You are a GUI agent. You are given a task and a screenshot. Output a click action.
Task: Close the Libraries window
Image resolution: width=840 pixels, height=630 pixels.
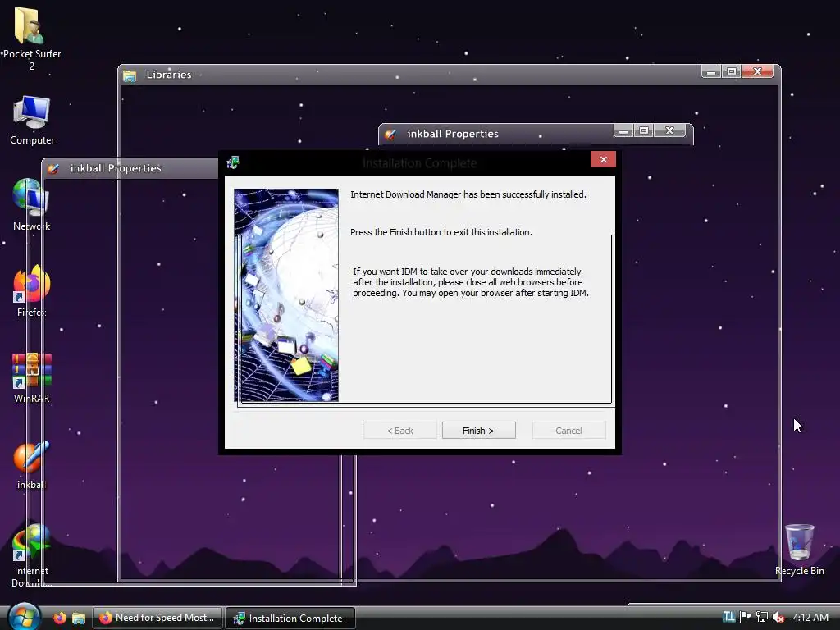757,72
